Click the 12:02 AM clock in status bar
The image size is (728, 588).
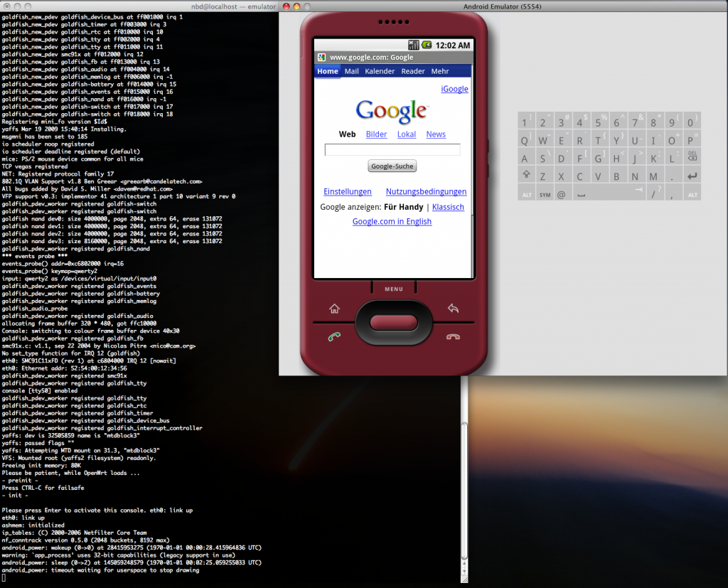(x=453, y=45)
